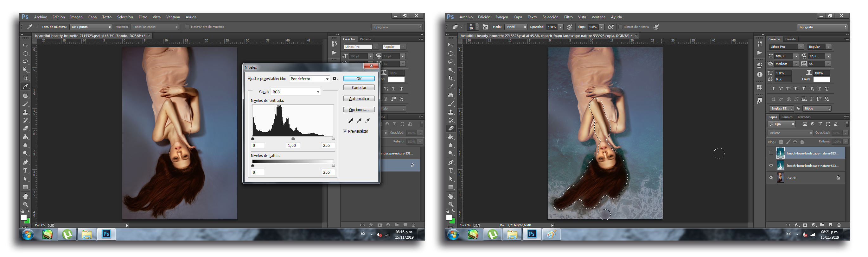Click Opciones... in the Niveles dialog
Image resolution: width=868 pixels, height=257 pixels.
click(359, 110)
